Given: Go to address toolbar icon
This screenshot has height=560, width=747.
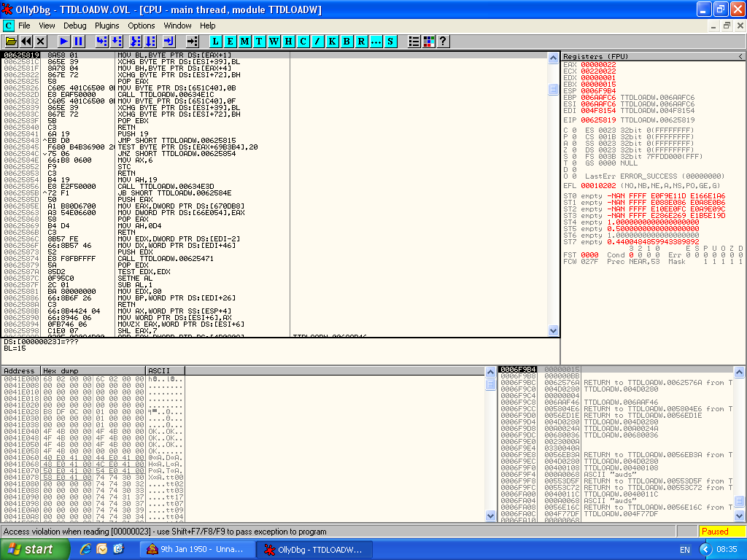Looking at the screenshot, I should click(x=192, y=42).
